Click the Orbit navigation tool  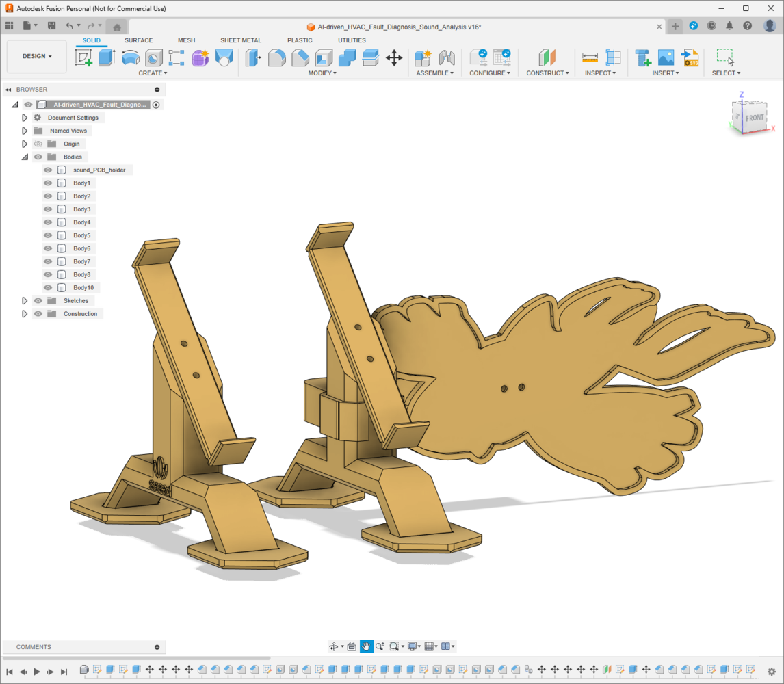pos(333,646)
